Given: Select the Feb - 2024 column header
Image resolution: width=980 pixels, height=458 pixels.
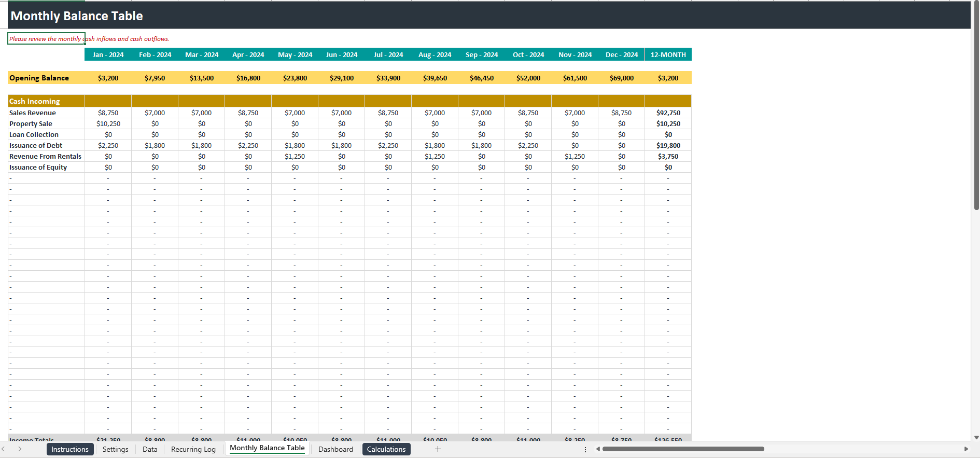Looking at the screenshot, I should click(155, 54).
